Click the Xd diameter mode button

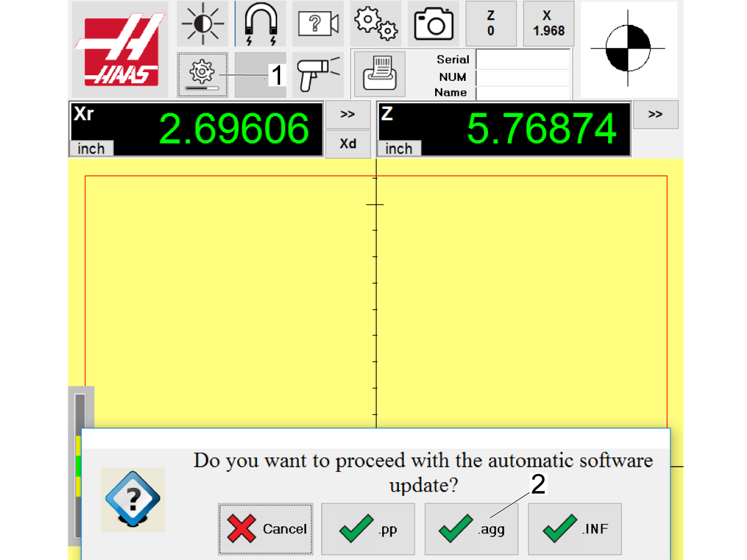pyautogui.click(x=348, y=144)
